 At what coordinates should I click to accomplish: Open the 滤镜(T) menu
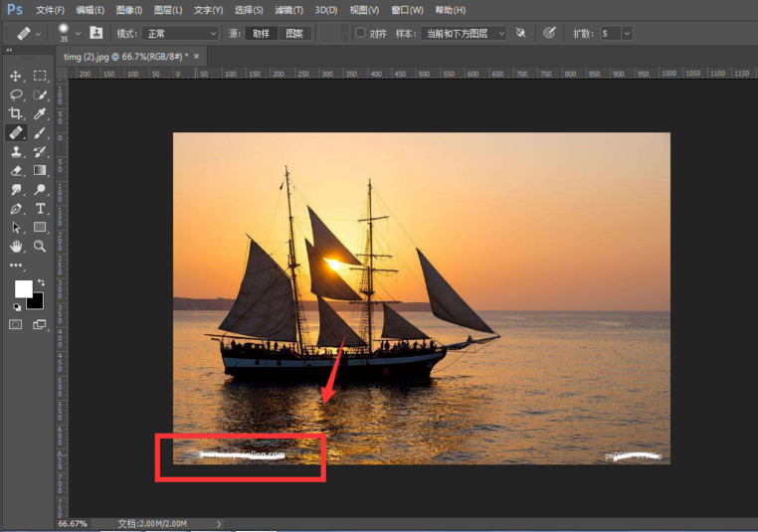point(288,10)
